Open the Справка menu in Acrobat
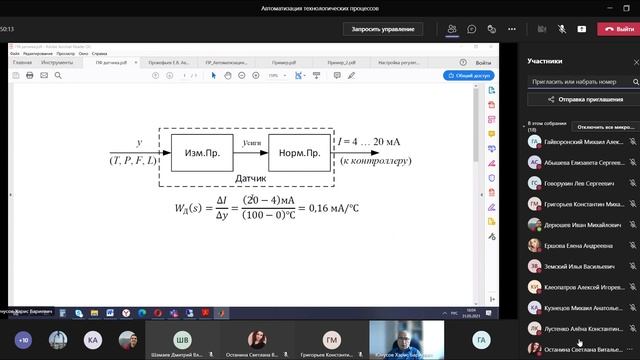 tap(99, 53)
